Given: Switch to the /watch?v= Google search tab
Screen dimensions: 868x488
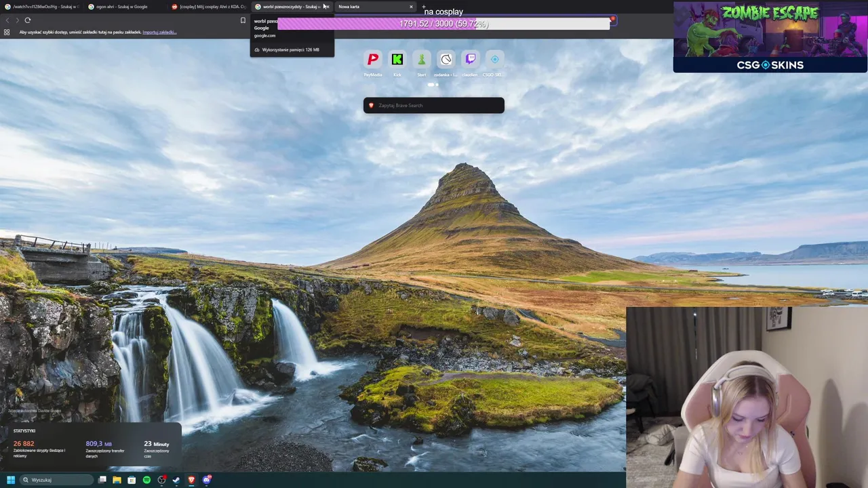Looking at the screenshot, I should pyautogui.click(x=42, y=7).
